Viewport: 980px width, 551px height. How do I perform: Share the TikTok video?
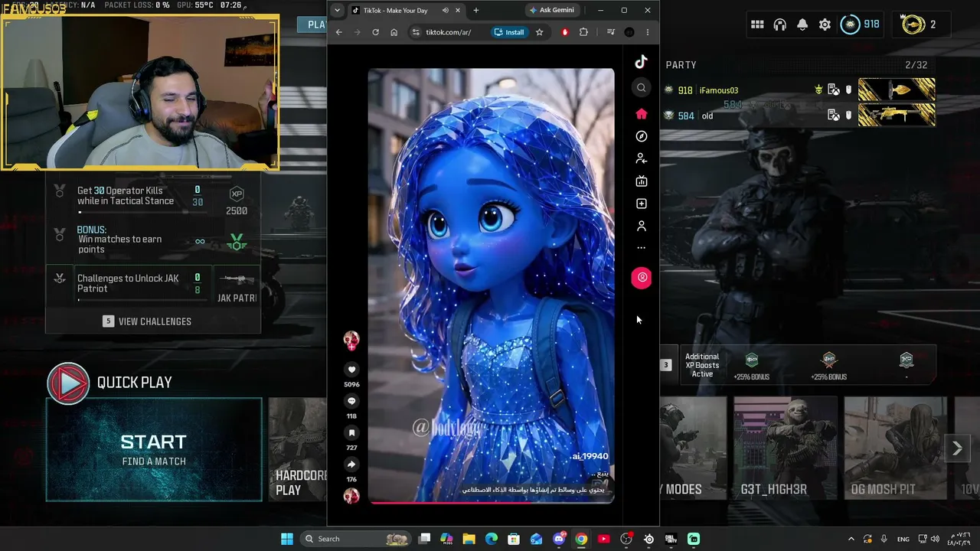point(351,465)
